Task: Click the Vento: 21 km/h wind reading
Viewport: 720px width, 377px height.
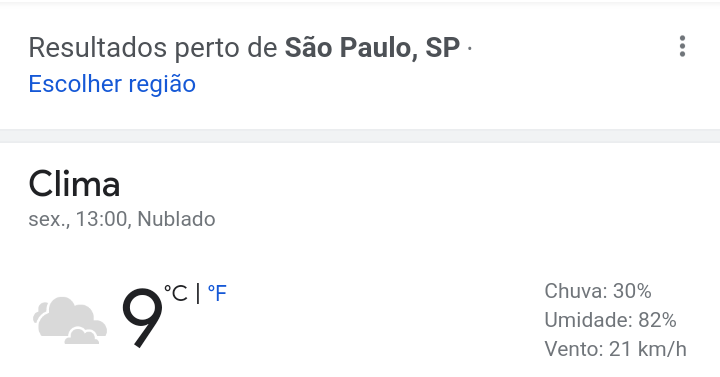Action: tap(615, 349)
